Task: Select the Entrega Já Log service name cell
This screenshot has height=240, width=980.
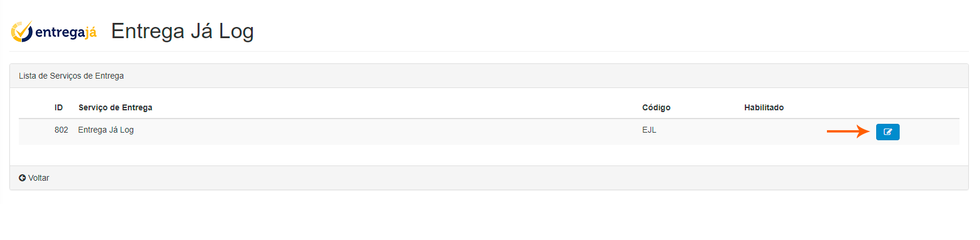Action: 106,130
